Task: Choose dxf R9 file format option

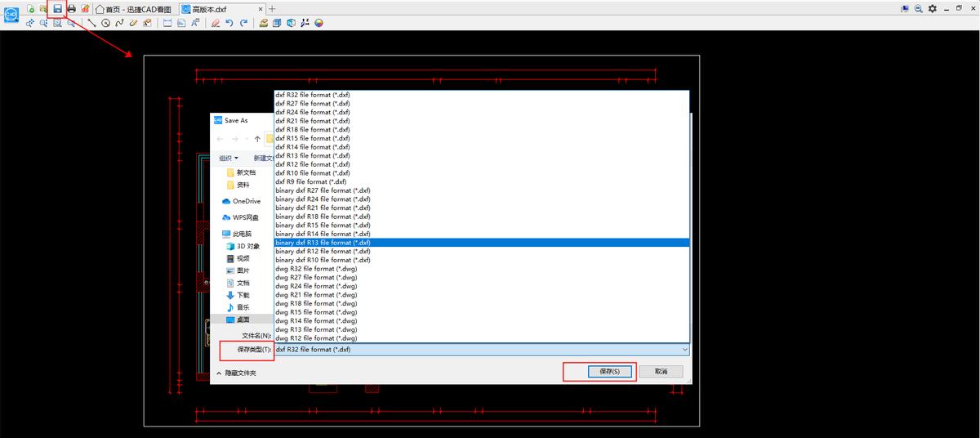Action: coord(482,181)
